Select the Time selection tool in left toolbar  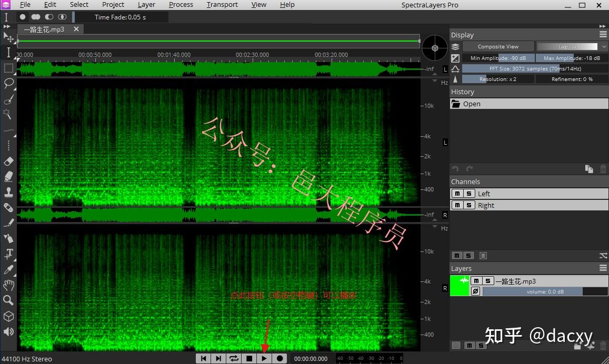(8, 53)
